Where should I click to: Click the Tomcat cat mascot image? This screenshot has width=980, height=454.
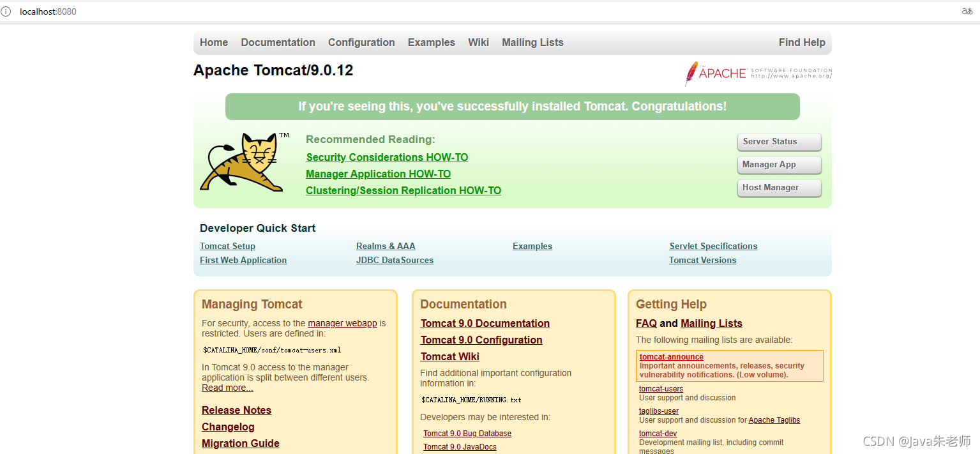tap(245, 162)
